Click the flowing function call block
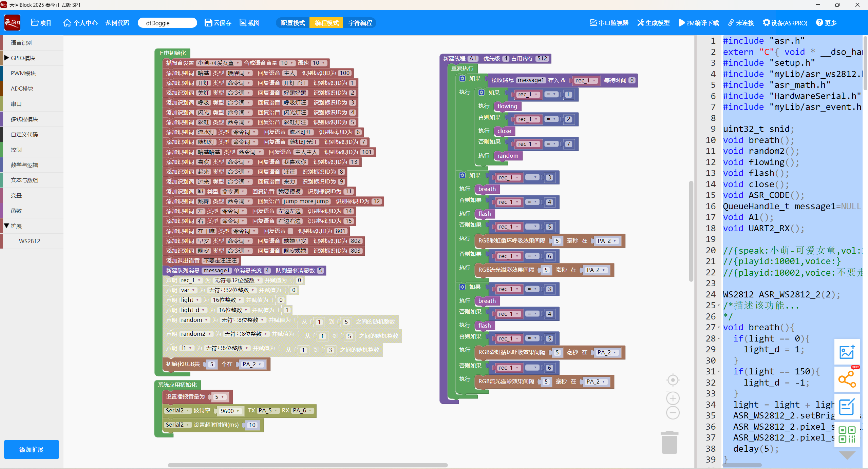Viewport: 868px width, 469px height. (507, 106)
